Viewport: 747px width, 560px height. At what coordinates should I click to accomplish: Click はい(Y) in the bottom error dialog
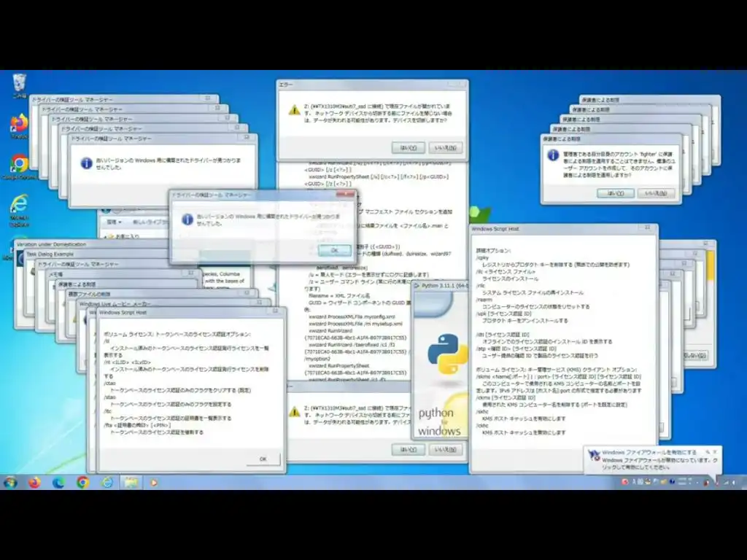tap(409, 449)
